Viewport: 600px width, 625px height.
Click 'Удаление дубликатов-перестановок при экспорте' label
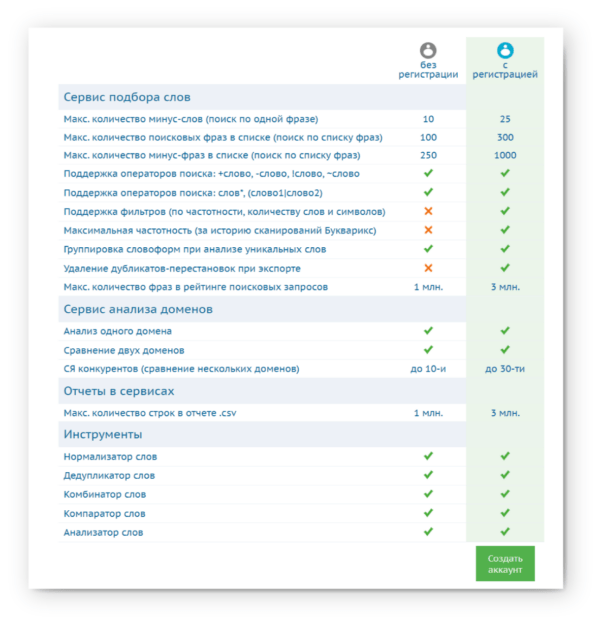point(182,269)
